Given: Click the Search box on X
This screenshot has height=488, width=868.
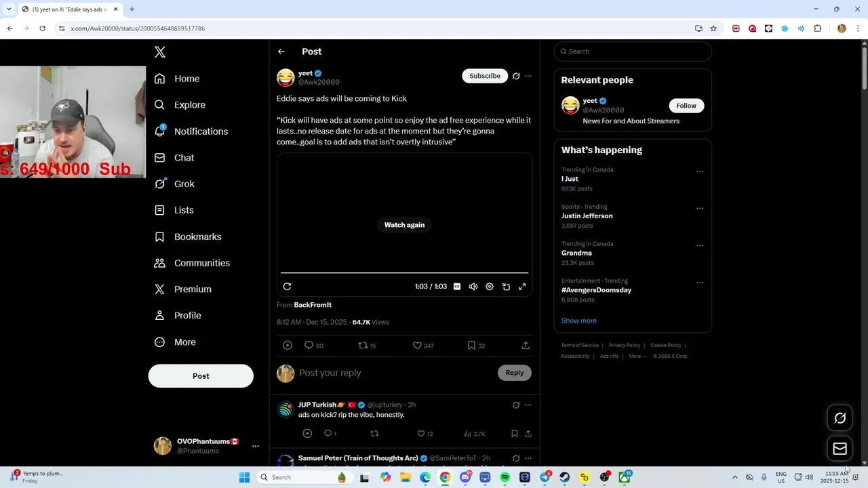Looking at the screenshot, I should coord(633,52).
